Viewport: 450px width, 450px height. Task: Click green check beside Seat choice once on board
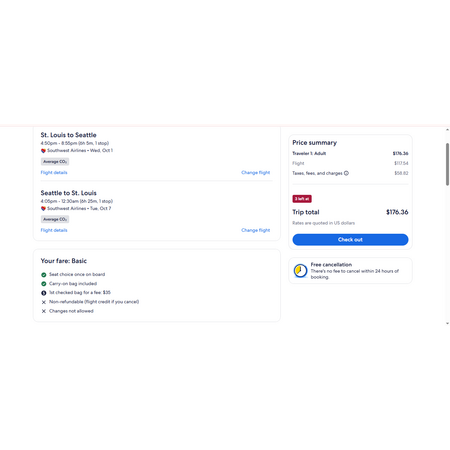pos(44,275)
